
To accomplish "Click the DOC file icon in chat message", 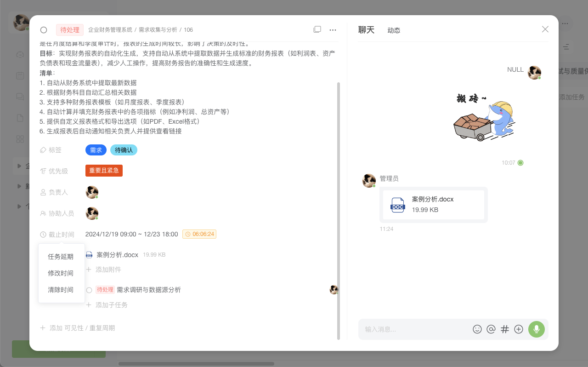I will [x=397, y=205].
